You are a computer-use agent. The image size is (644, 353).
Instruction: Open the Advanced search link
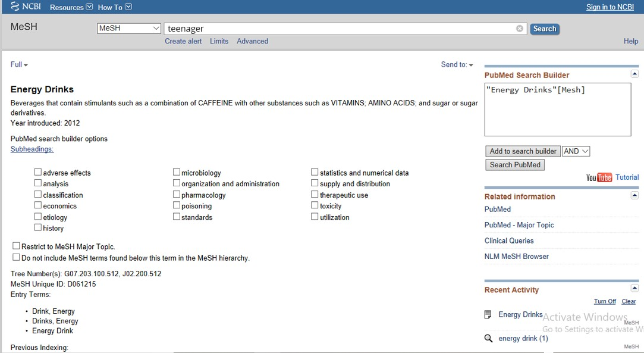[252, 41]
